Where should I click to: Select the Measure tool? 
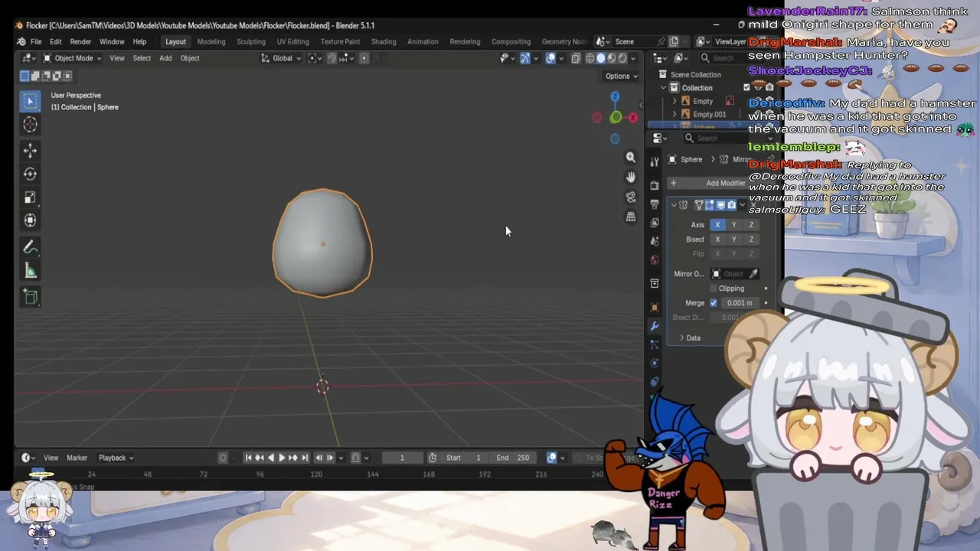[30, 270]
